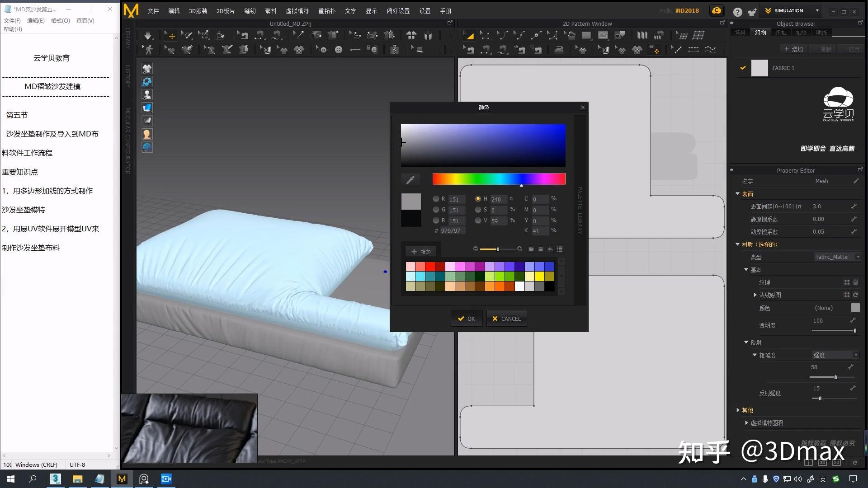The height and width of the screenshot is (488, 868).
Task: Click the hex color input field 979797
Action: coord(453,230)
